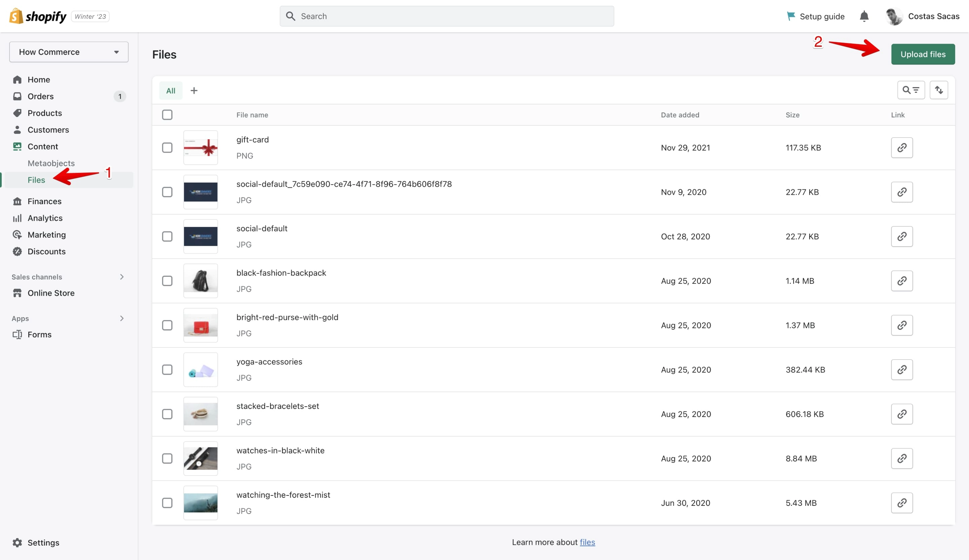Click inside the Search field
Image resolution: width=969 pixels, height=560 pixels.
pos(447,16)
